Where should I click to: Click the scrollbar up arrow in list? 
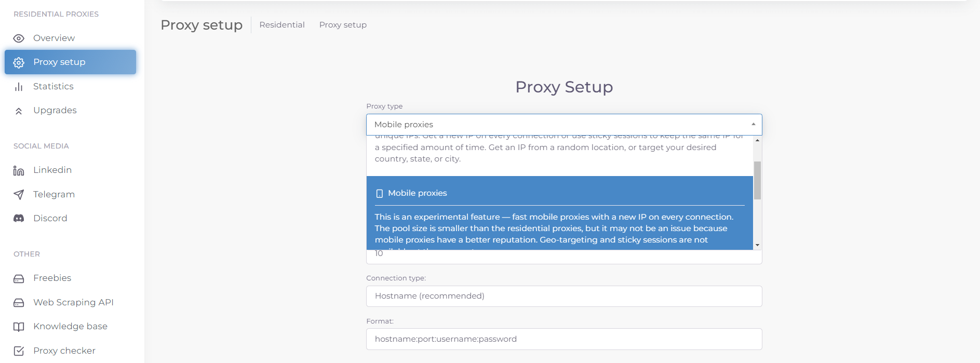point(757,140)
